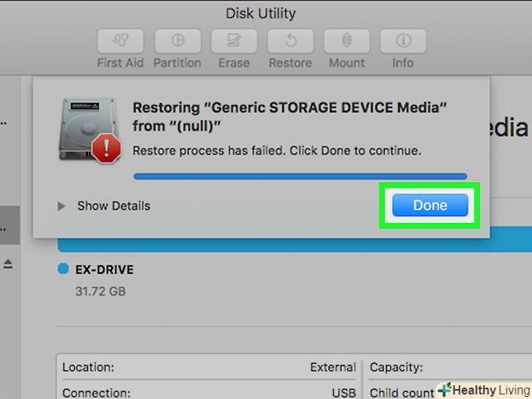Click the Location External row
This screenshot has height=399, width=532.
209,368
